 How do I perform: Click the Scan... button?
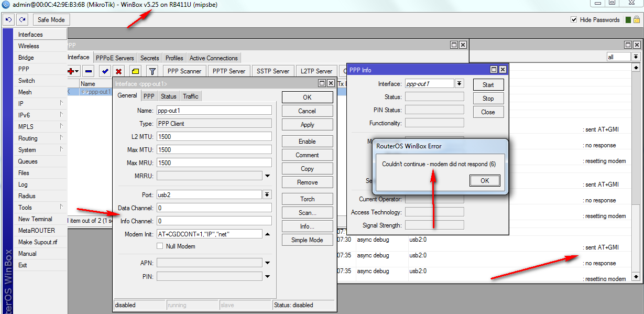pos(308,213)
